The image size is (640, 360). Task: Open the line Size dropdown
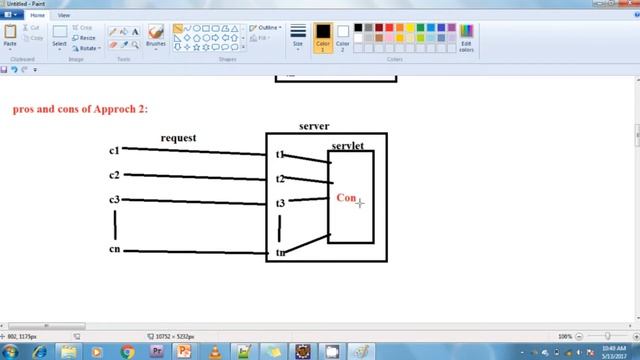[298, 38]
